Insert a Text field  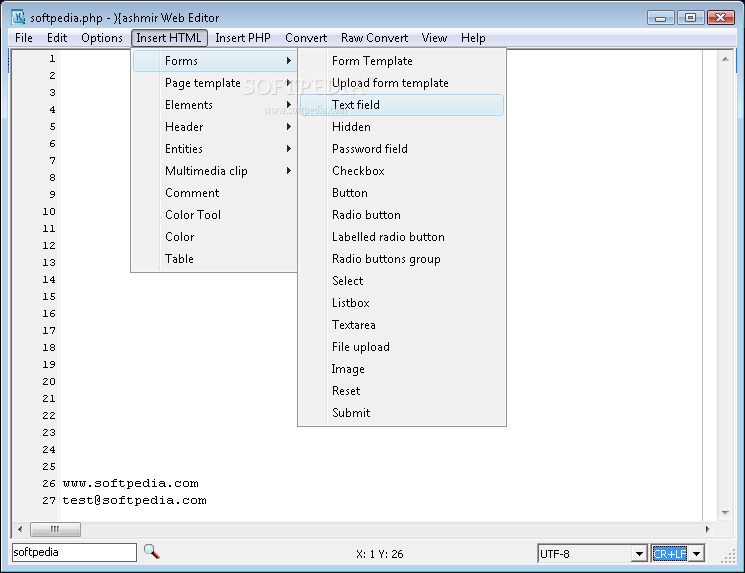pos(402,105)
